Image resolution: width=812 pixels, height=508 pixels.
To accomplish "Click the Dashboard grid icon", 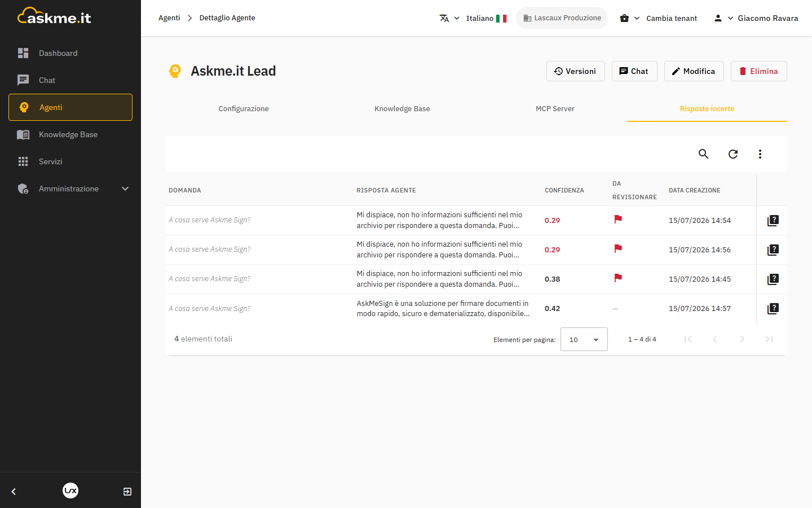I will 23,53.
